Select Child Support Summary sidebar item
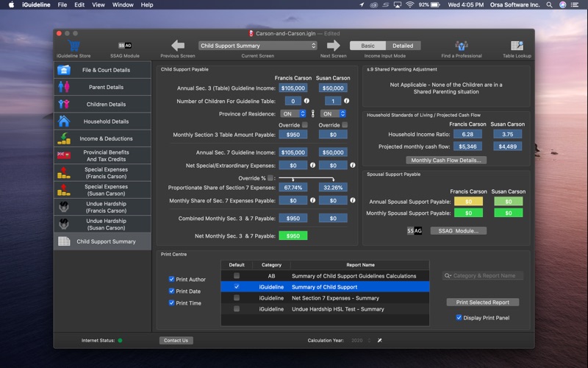 click(x=102, y=241)
